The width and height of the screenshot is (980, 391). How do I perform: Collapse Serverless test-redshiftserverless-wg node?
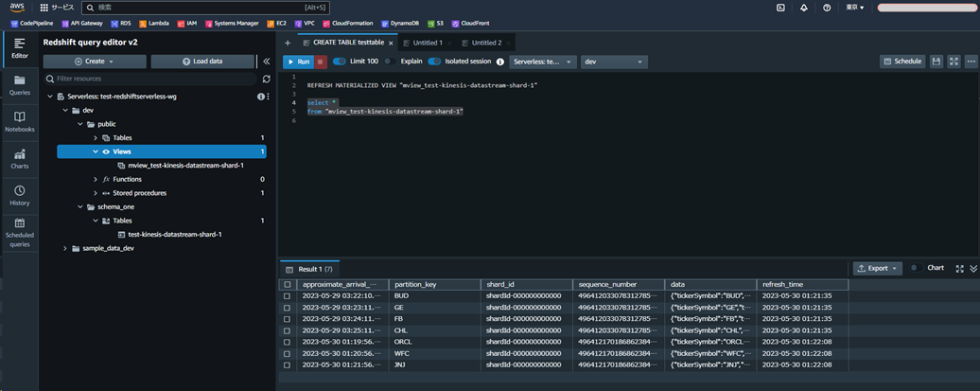pos(50,97)
